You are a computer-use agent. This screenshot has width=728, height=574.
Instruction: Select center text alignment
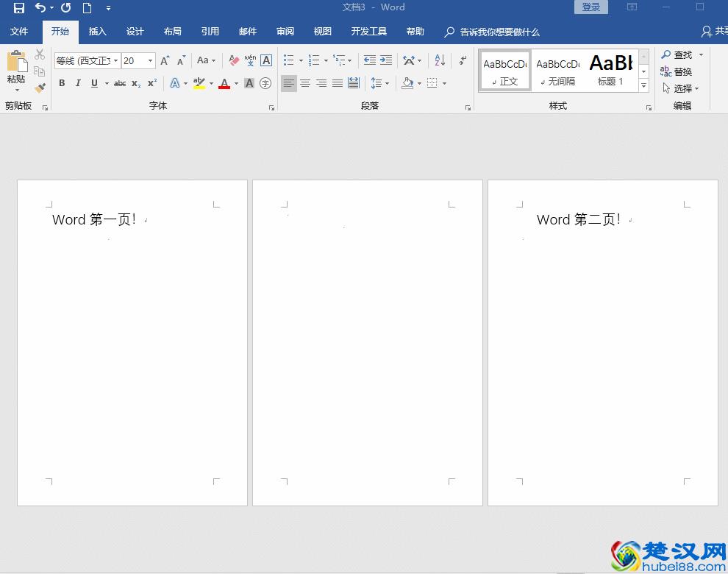coord(305,83)
